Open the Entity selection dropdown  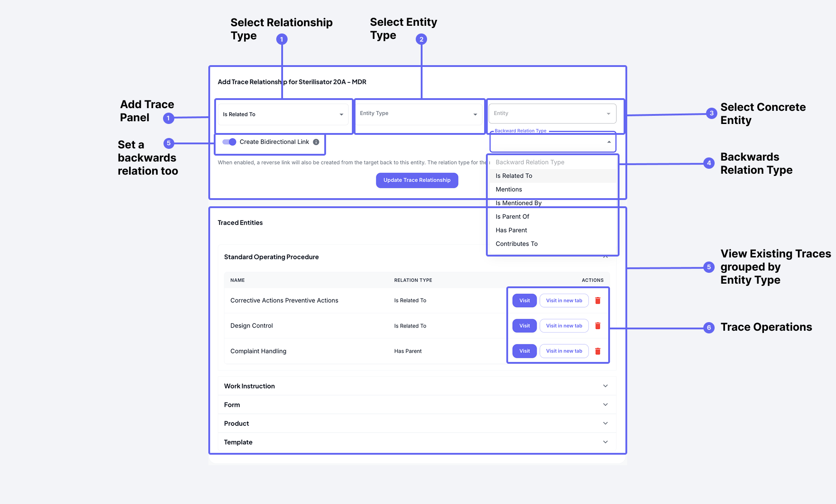pyautogui.click(x=552, y=114)
